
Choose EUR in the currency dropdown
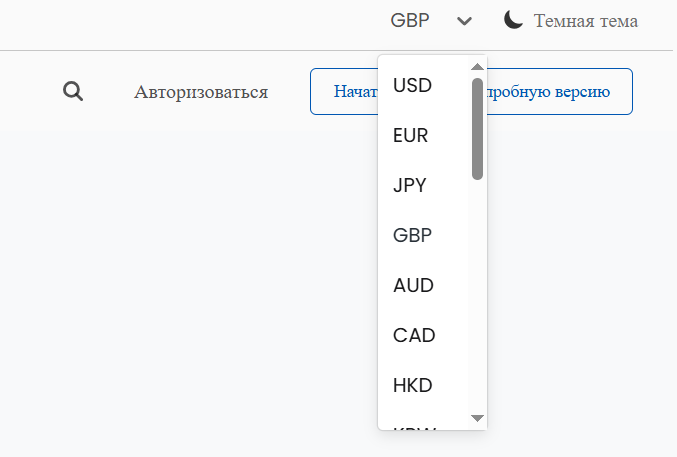[411, 136]
